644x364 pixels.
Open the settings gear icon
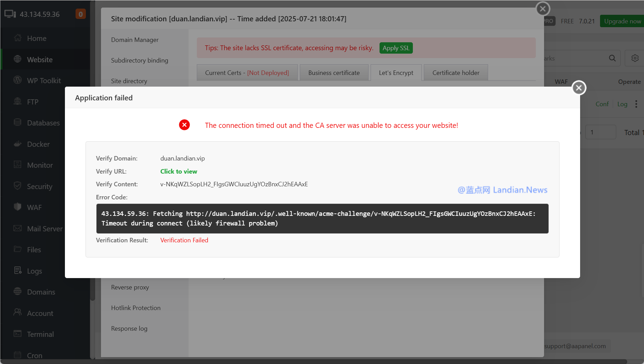click(635, 58)
